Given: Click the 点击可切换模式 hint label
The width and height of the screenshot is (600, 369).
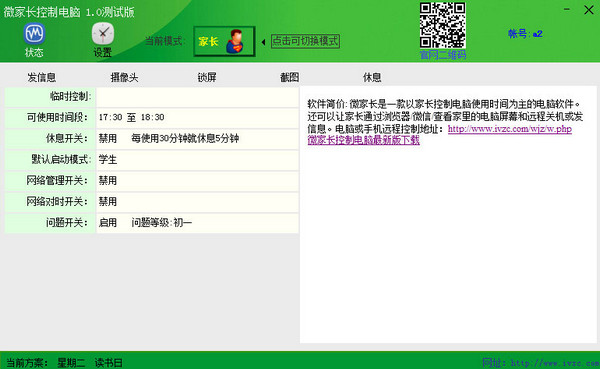Looking at the screenshot, I should pyautogui.click(x=305, y=41).
